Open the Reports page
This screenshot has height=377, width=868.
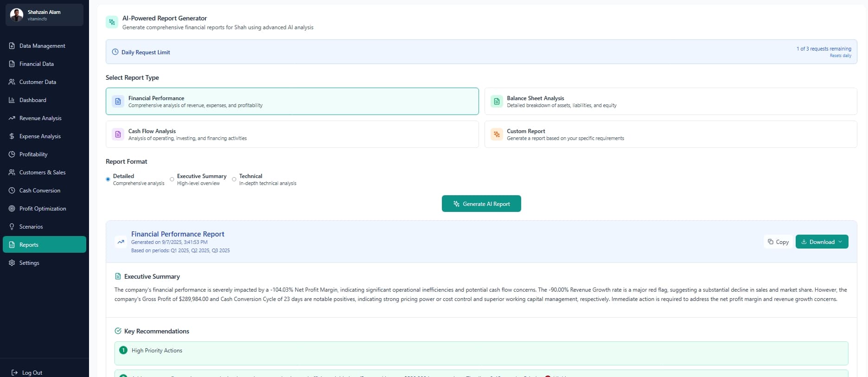point(45,245)
